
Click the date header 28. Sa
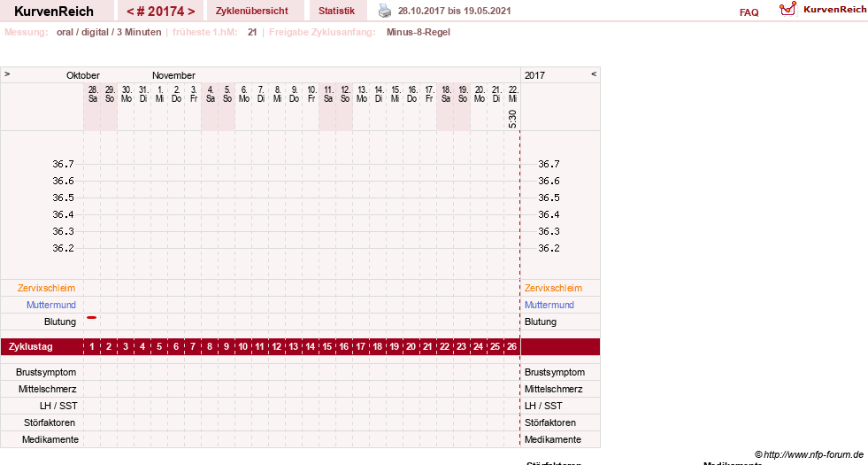92,94
